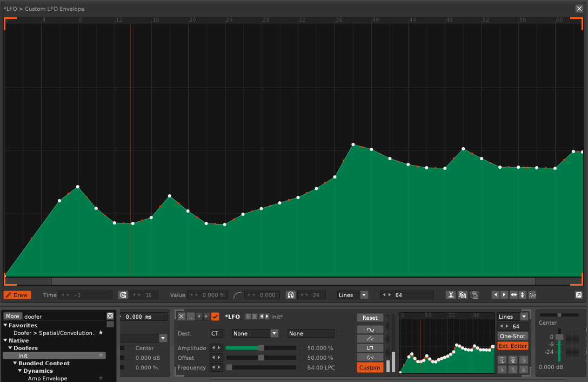588x382 pixels.
Task: Click the paste envelope icon
Action: pos(475,295)
